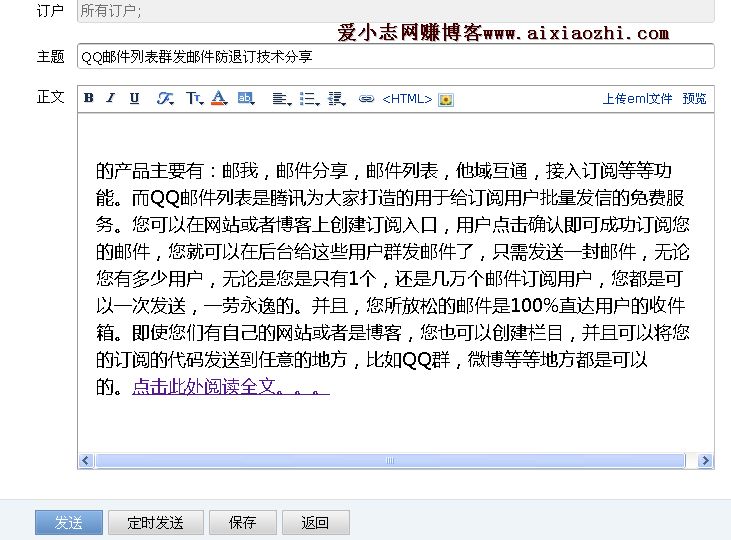Open the 预览 preview link
Screen dimensions: 731x540
click(x=694, y=99)
